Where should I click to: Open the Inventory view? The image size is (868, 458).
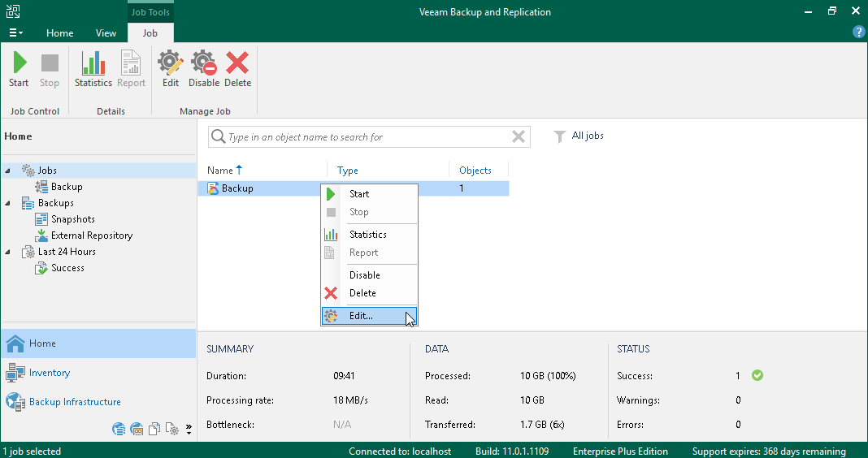pyautogui.click(x=98, y=373)
